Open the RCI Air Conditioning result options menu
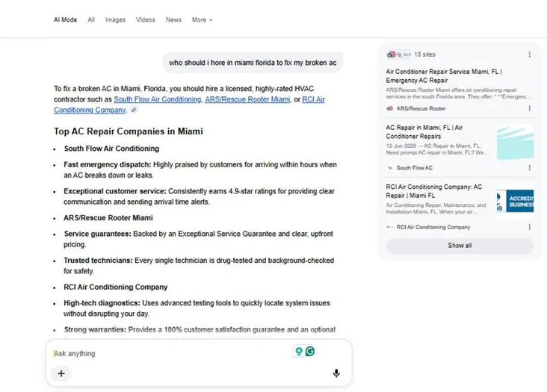 pyautogui.click(x=530, y=227)
